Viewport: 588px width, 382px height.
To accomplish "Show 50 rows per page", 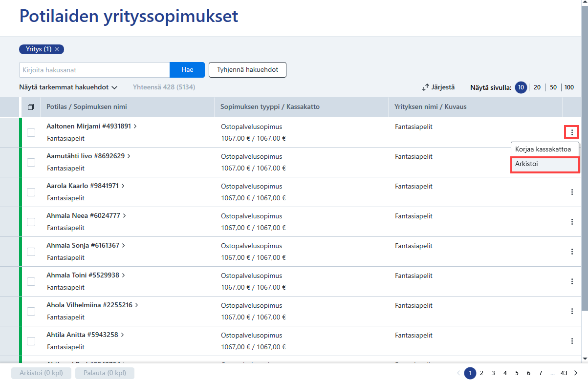I will point(553,87).
